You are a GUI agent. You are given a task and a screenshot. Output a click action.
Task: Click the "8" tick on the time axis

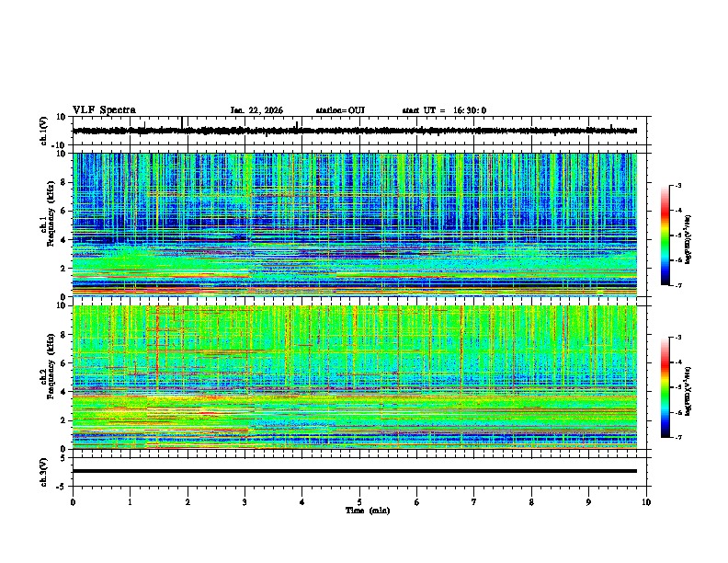531,502
